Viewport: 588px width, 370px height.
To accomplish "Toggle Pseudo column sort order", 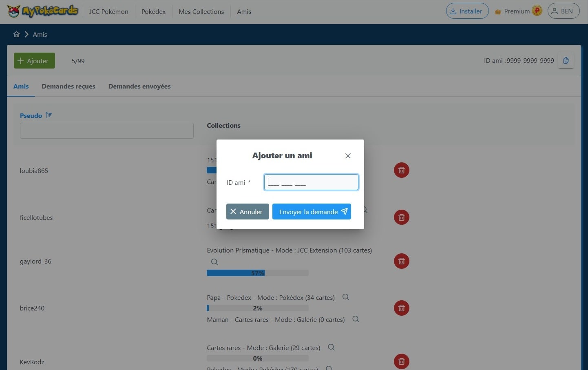I will coord(49,115).
